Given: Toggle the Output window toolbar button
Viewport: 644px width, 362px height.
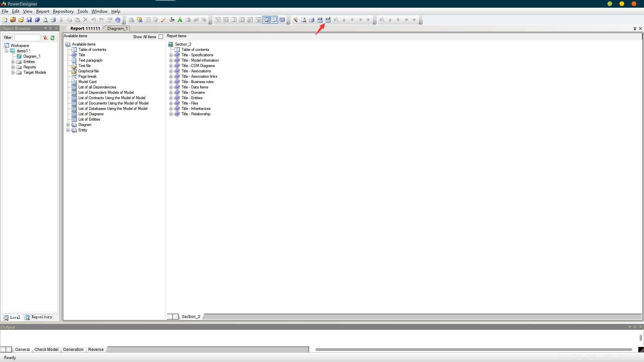Looking at the screenshot, I should [x=274, y=20].
